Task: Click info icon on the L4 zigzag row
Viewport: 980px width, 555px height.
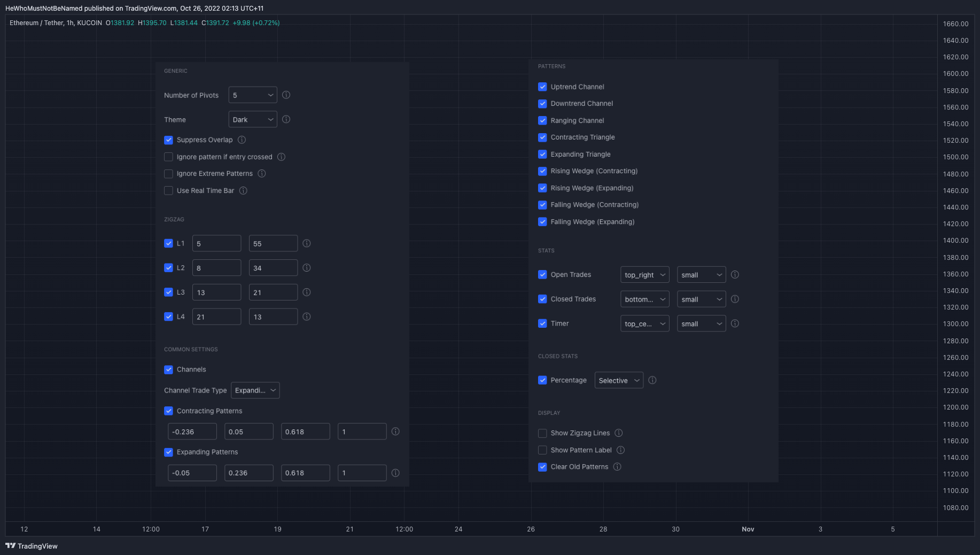Action: (x=307, y=317)
